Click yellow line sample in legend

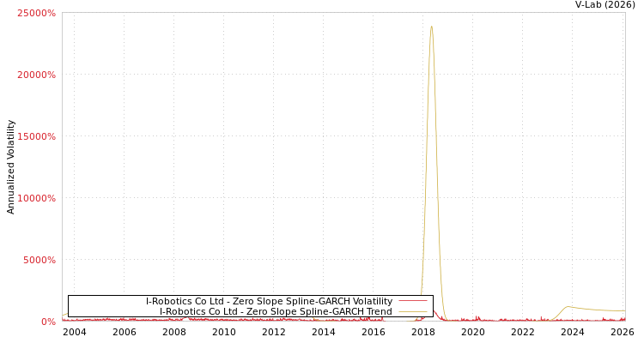pyautogui.click(x=413, y=311)
